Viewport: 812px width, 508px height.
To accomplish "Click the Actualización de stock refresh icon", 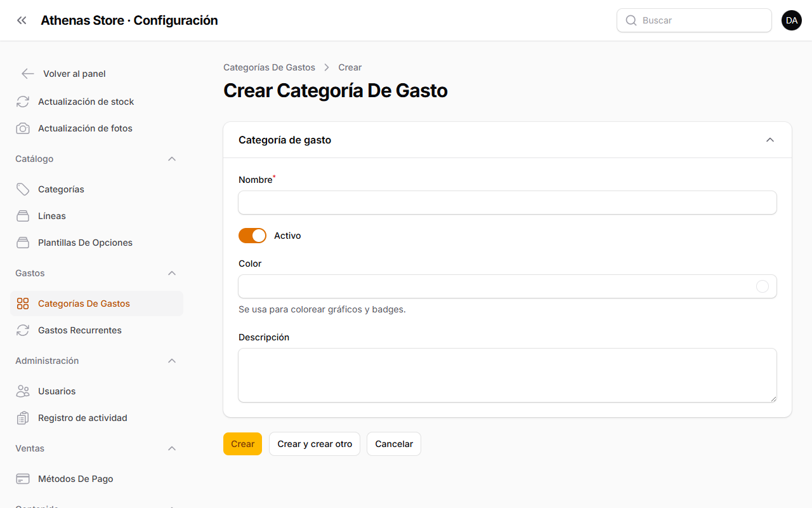I will click(23, 102).
